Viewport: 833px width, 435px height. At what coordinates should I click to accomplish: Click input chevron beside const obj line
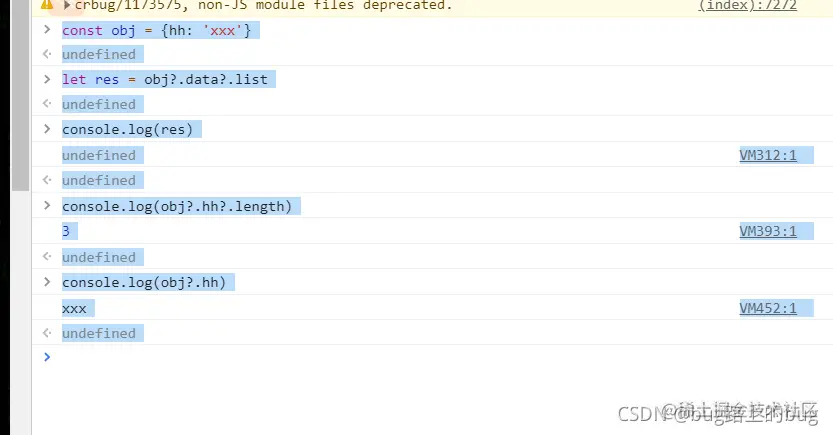47,30
